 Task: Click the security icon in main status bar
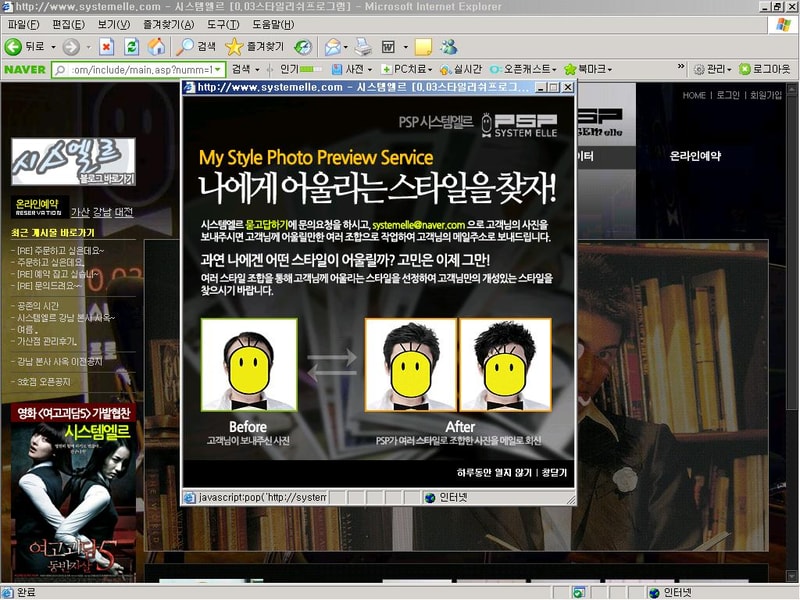click(x=578, y=592)
